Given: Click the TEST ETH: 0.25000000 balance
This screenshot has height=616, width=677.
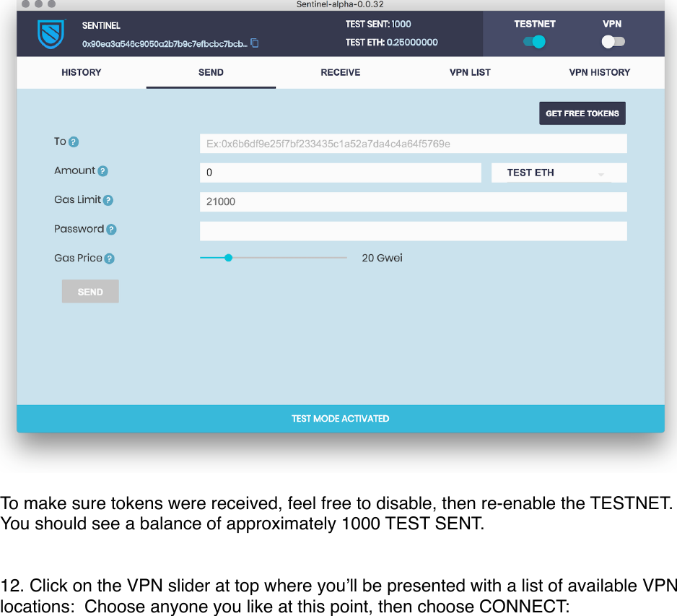Looking at the screenshot, I should coord(392,43).
